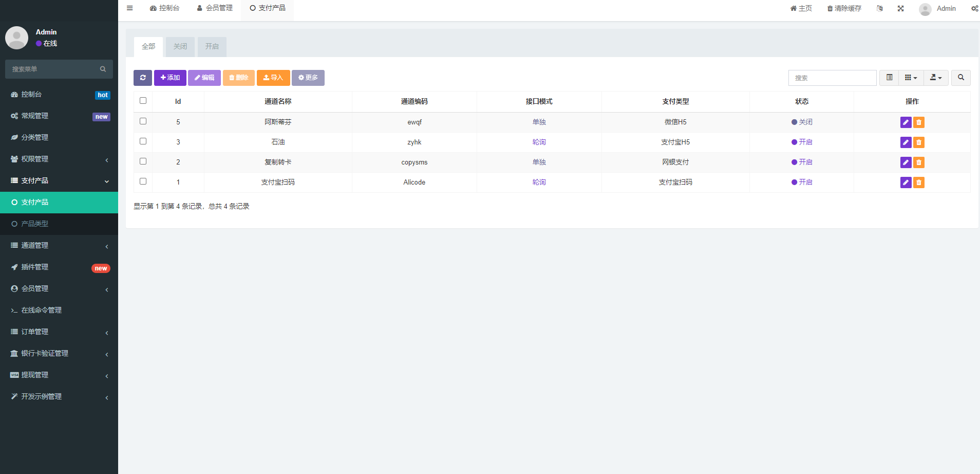This screenshot has width=980, height=474.
Task: Click the Admin avatar in top header
Action: pyautogui.click(x=925, y=9)
